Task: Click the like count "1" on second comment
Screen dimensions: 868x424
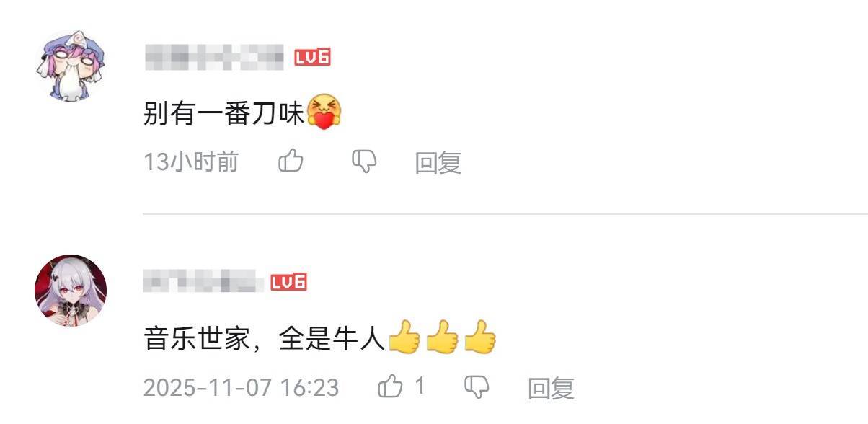Action: coord(420,387)
